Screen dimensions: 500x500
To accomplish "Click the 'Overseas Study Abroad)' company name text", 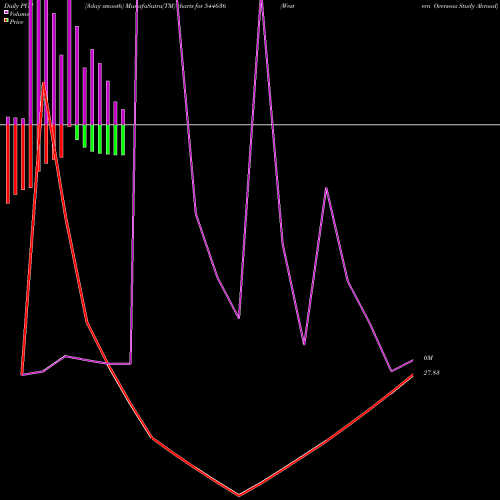I will [x=466, y=6].
